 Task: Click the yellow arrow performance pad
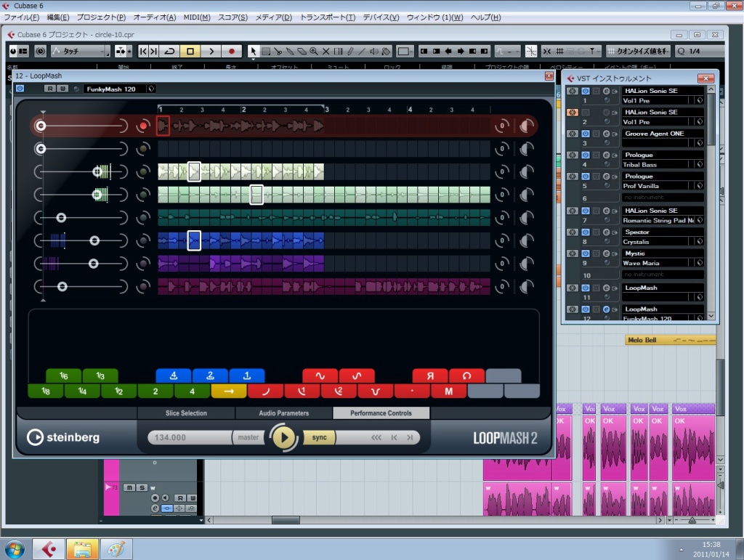pyautogui.click(x=229, y=391)
